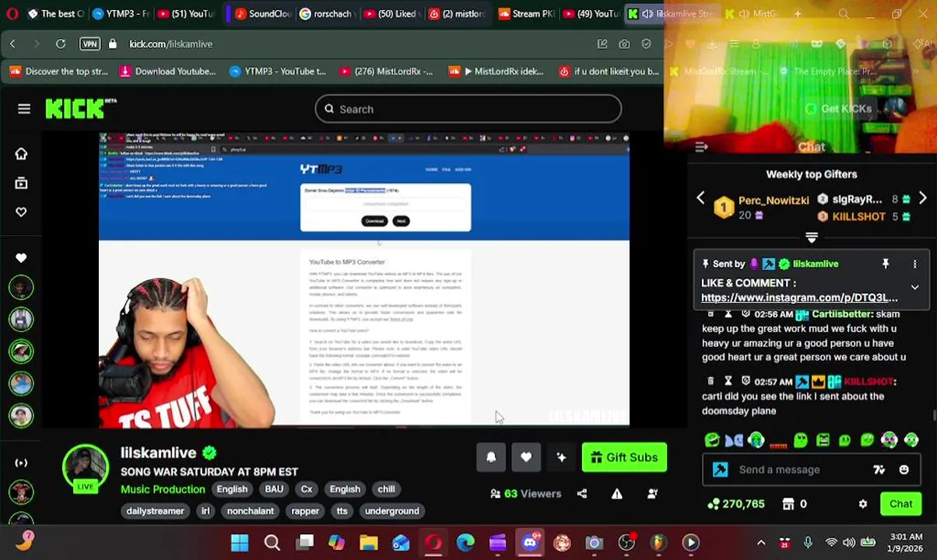Pick the first green emote in quick row

click(x=712, y=440)
